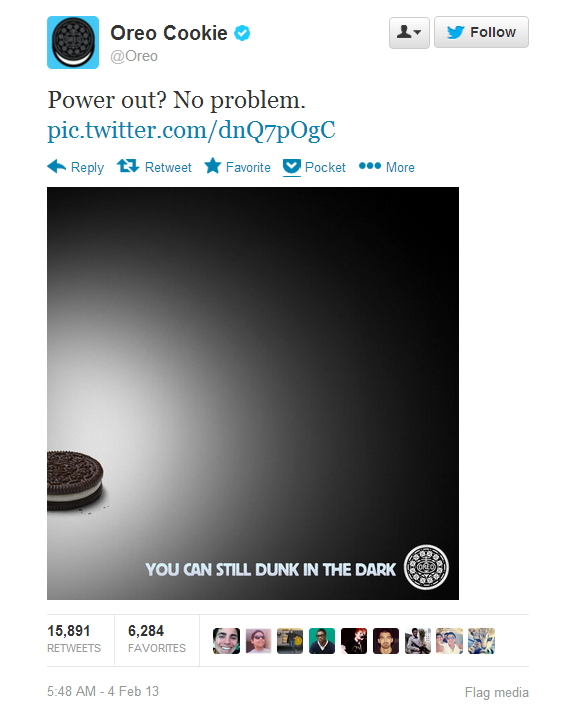This screenshot has width=575, height=719.
Task: Click the Flag media link
Action: [497, 692]
